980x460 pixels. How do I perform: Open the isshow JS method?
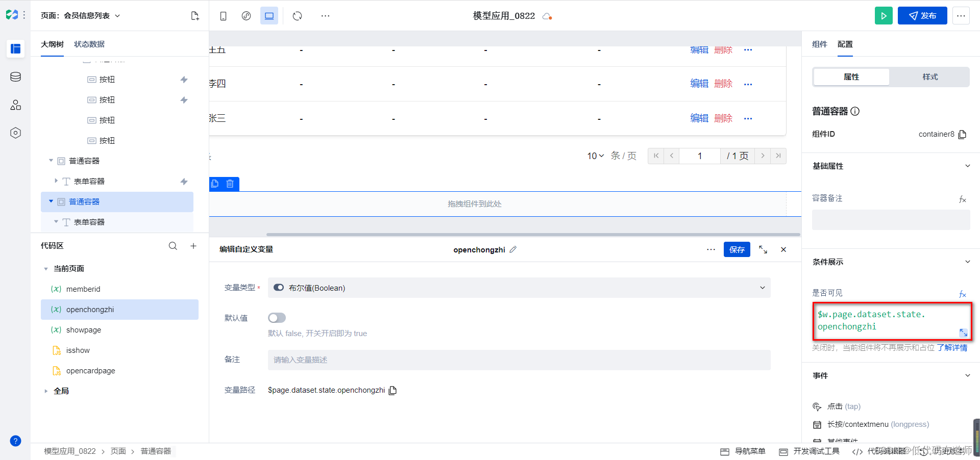coord(119,350)
